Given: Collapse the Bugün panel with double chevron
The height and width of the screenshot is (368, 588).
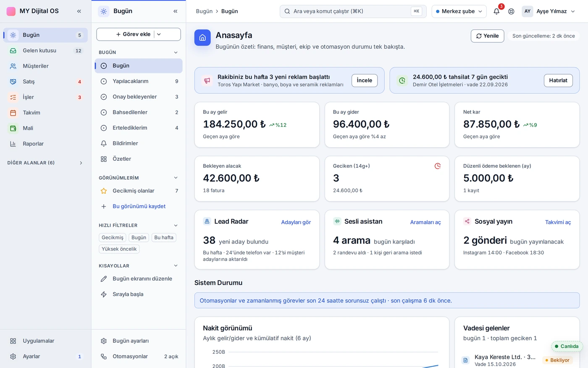Looking at the screenshot, I should [x=175, y=11].
